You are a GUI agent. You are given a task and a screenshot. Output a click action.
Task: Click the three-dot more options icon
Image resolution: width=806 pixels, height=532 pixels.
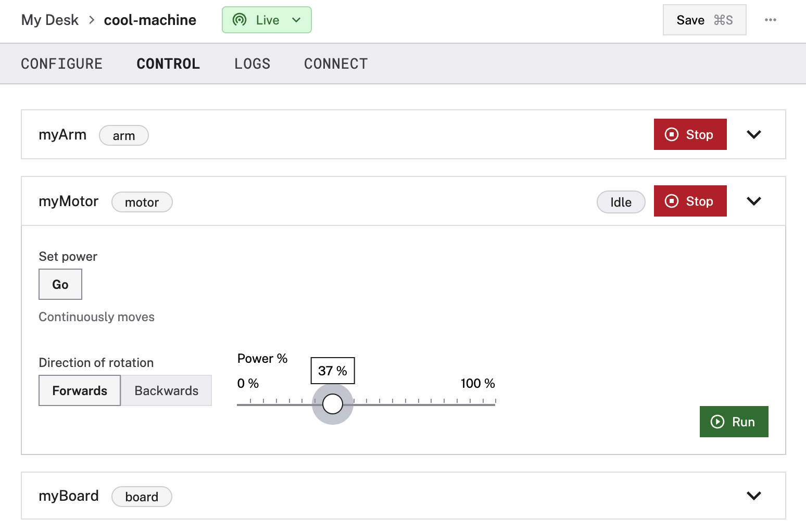[770, 20]
